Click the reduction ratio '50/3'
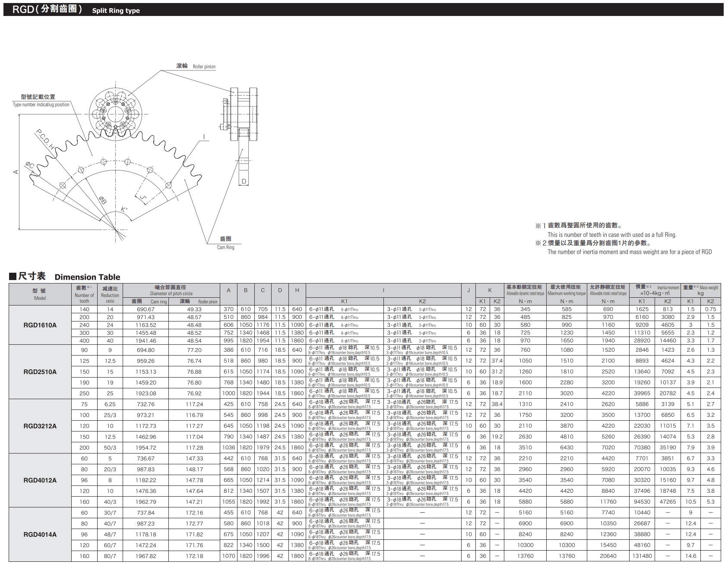The width and height of the screenshot is (728, 567). pyautogui.click(x=110, y=448)
